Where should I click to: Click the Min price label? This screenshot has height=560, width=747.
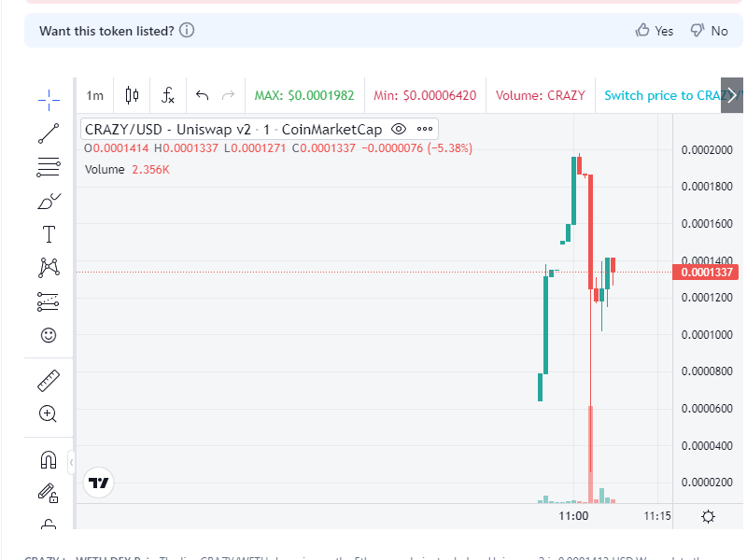pos(425,95)
